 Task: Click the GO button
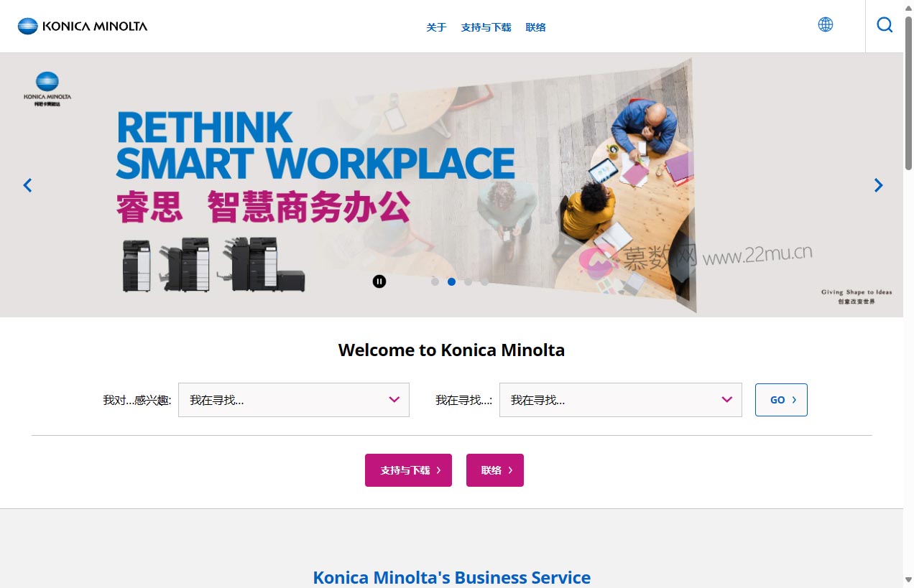(781, 400)
